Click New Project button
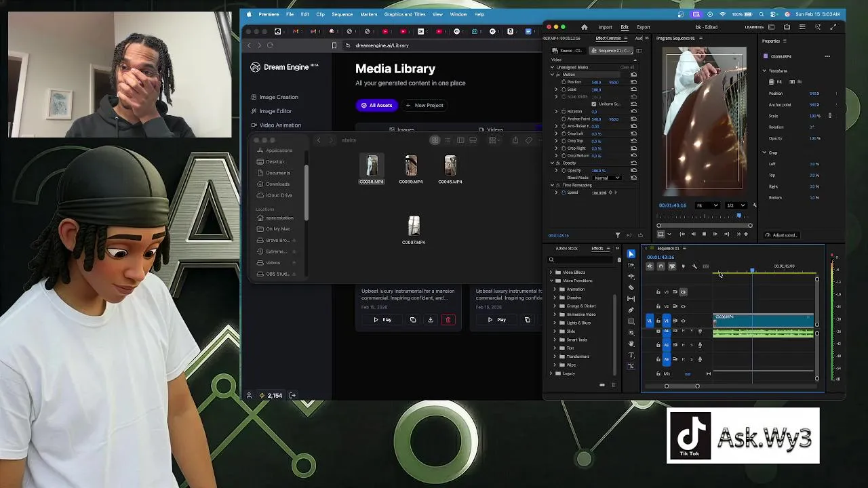Image resolution: width=868 pixels, height=488 pixels. pyautogui.click(x=425, y=105)
